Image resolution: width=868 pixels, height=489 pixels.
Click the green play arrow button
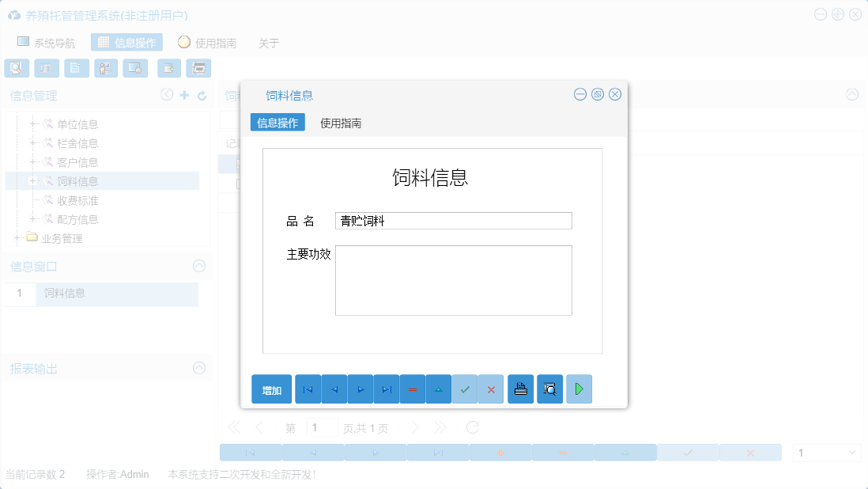pos(579,389)
